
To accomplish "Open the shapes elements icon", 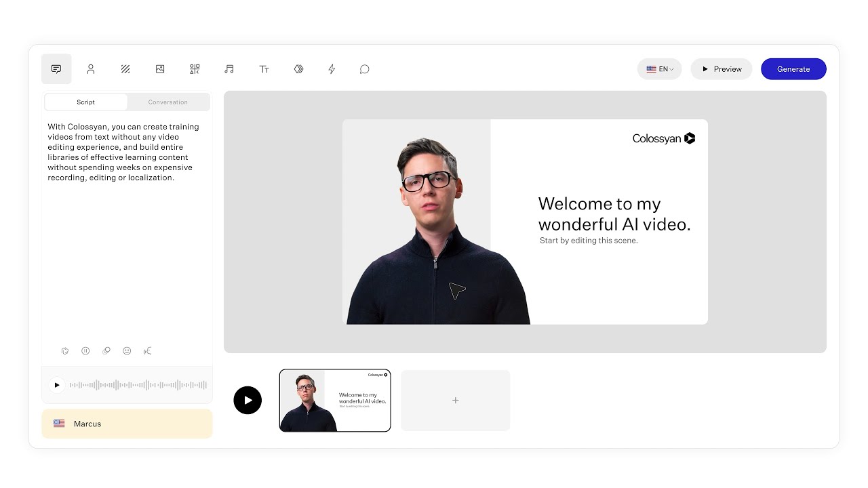I will [x=195, y=69].
